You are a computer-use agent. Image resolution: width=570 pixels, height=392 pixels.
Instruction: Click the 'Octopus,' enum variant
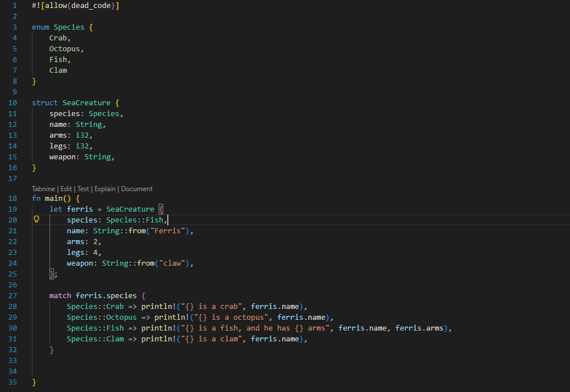[67, 49]
